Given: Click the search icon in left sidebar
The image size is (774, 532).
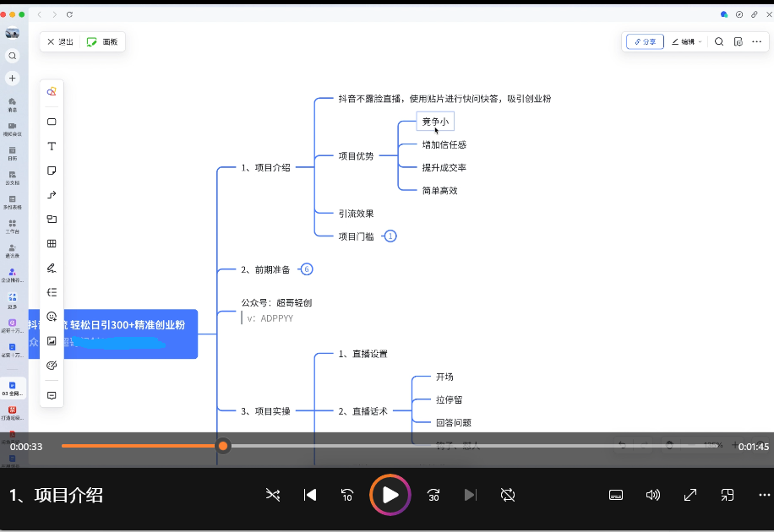Looking at the screenshot, I should click(x=13, y=56).
